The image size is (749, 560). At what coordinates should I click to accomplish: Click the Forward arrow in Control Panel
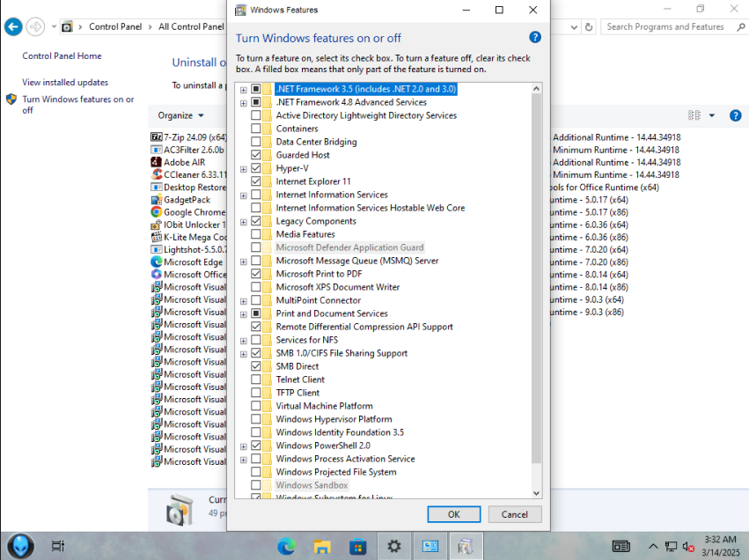(35, 26)
